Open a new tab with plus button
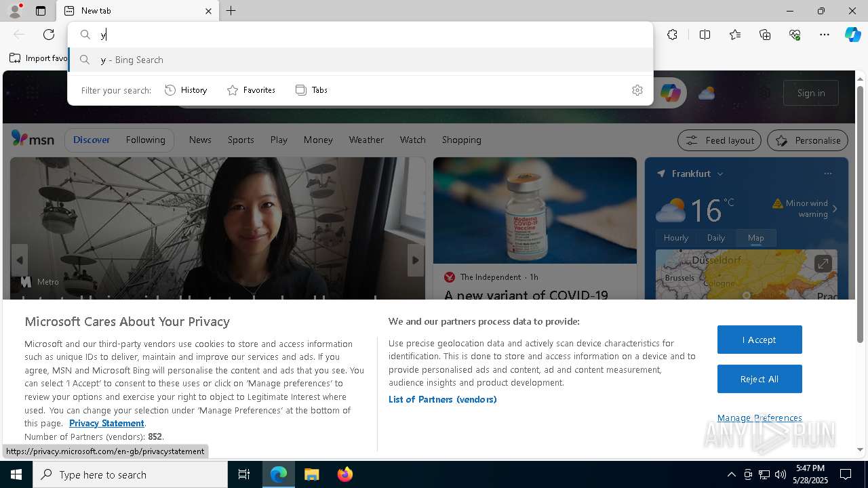Image resolution: width=868 pixels, height=488 pixels. click(x=231, y=11)
